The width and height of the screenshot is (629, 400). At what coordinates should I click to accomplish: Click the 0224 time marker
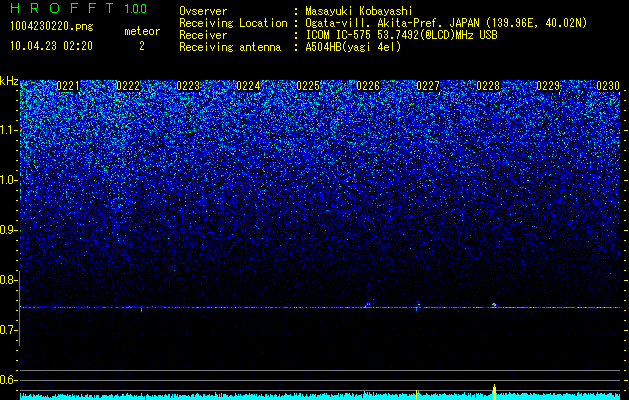pyautogui.click(x=248, y=86)
